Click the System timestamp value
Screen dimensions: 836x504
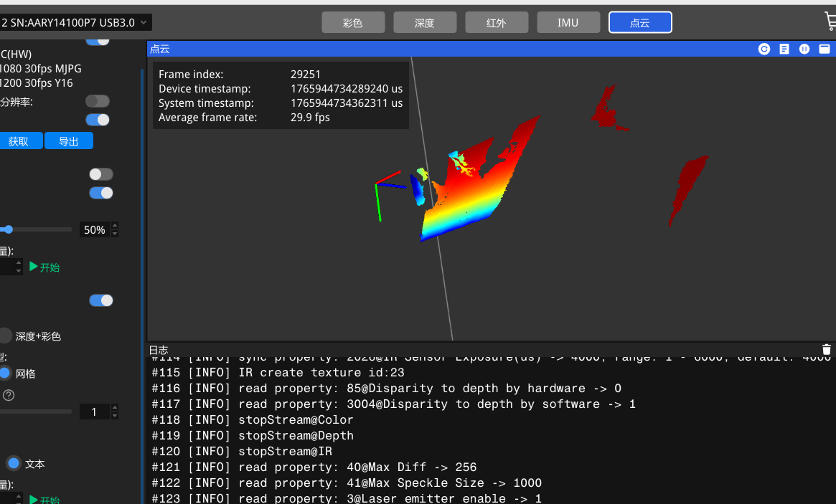click(347, 103)
